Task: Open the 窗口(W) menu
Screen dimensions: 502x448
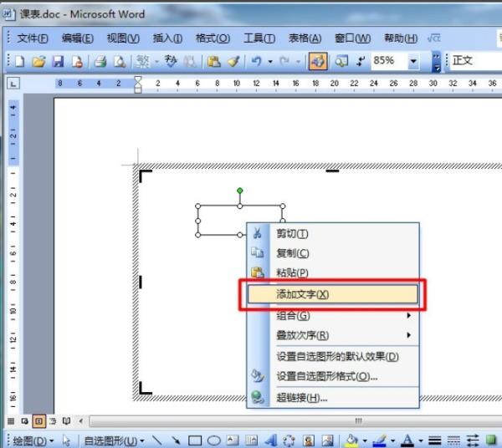Action: [x=352, y=38]
